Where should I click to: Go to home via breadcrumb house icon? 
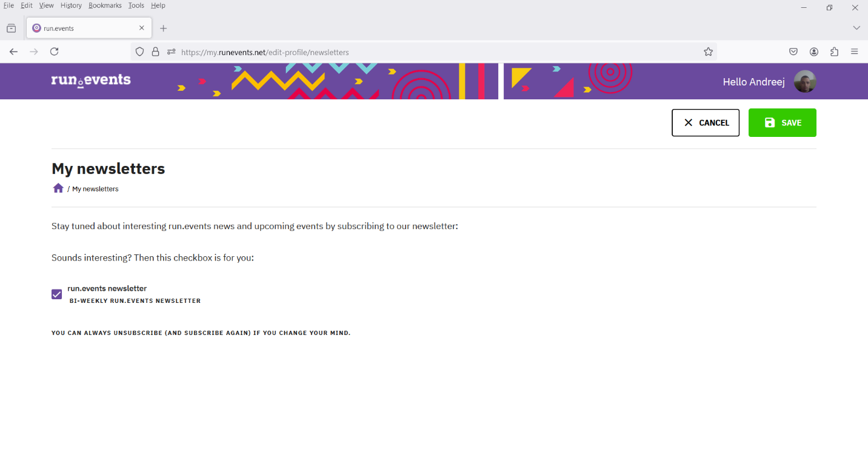click(58, 188)
